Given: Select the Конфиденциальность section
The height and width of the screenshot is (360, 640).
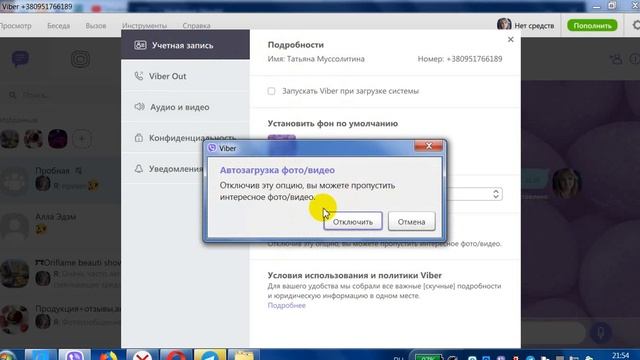Looking at the screenshot, I should coord(185,138).
